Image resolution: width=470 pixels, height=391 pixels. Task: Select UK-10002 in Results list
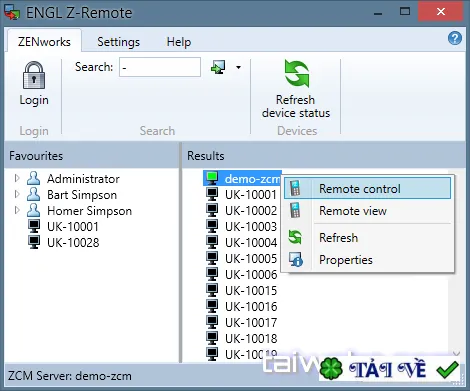[251, 211]
